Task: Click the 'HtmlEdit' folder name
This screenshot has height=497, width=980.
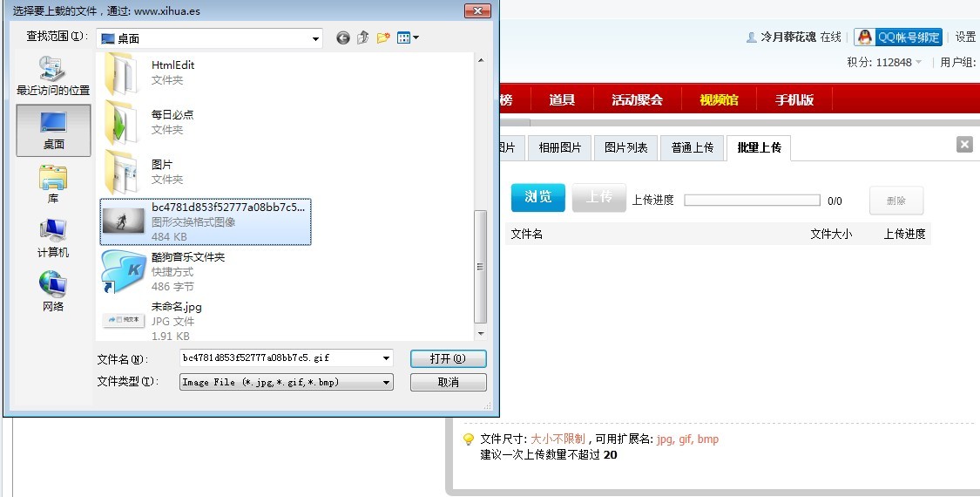Action: [172, 65]
